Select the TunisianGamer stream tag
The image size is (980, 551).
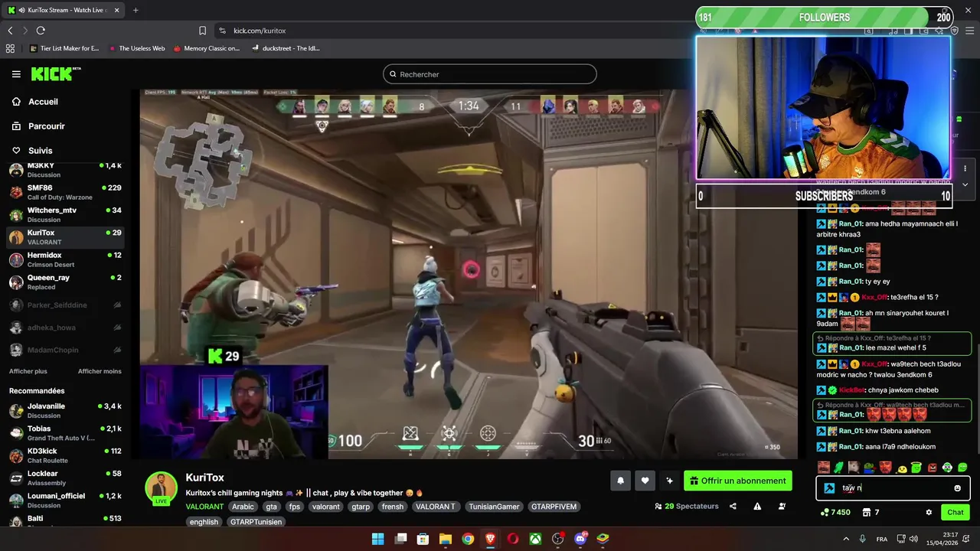tap(494, 507)
